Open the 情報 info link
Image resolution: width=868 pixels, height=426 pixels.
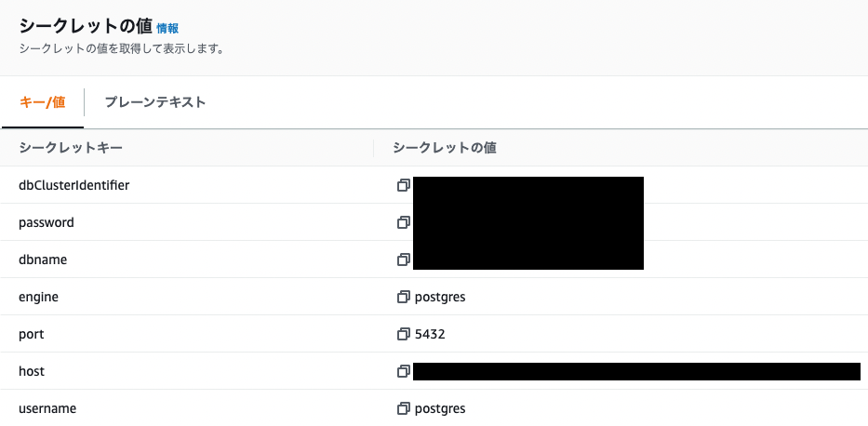(167, 28)
